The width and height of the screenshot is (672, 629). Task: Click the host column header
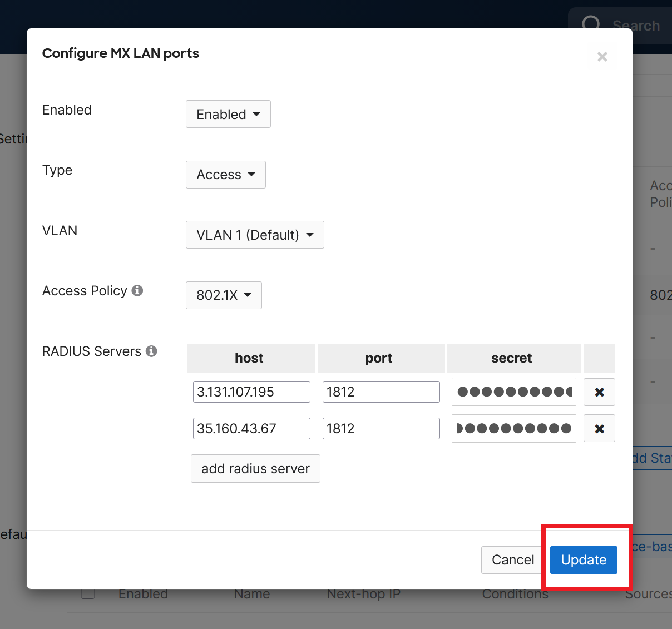(x=251, y=358)
